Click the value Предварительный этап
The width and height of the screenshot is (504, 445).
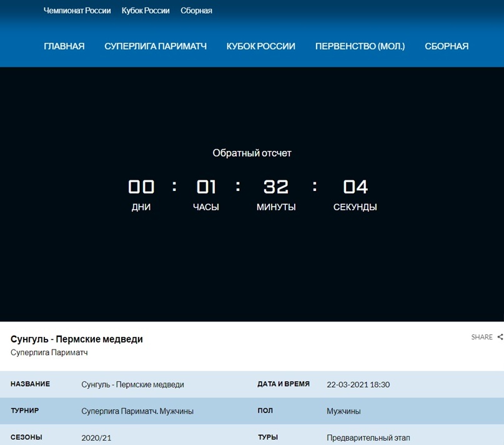pyautogui.click(x=368, y=438)
